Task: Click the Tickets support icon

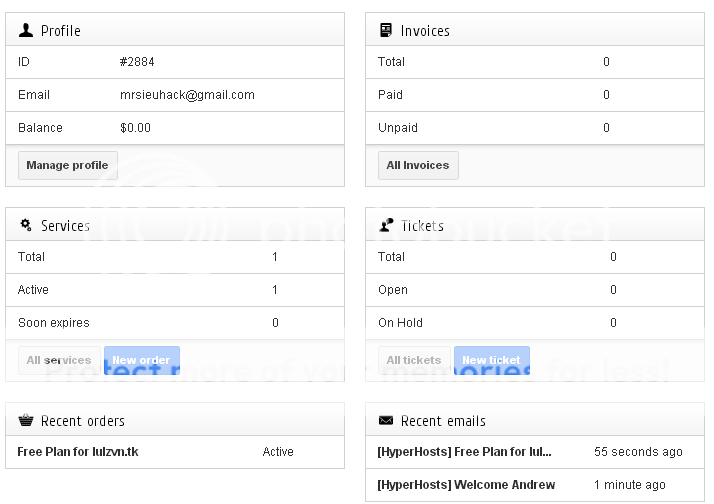Action: 386,225
